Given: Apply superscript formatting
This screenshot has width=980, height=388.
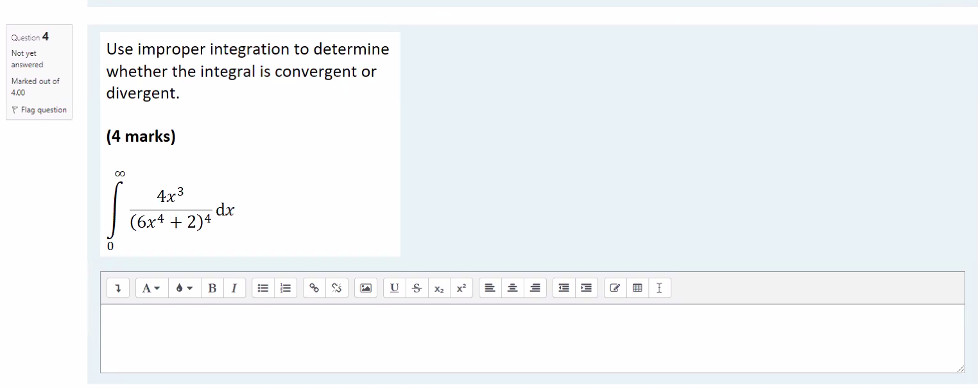Looking at the screenshot, I should (461, 288).
